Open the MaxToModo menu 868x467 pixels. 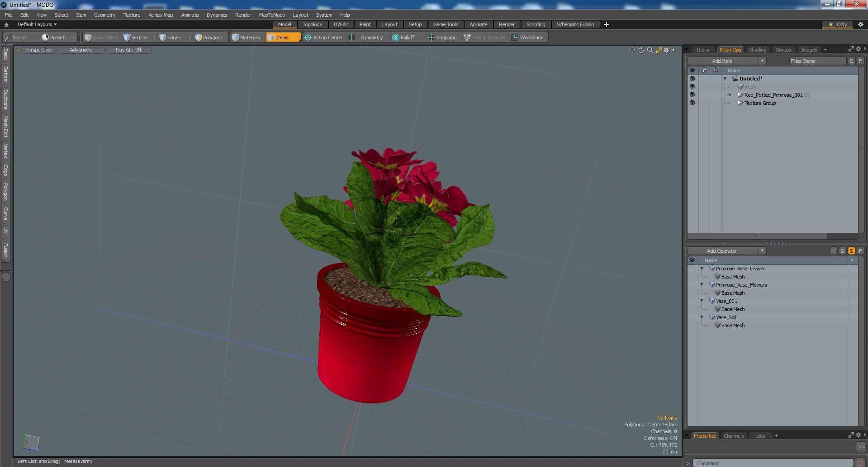[272, 15]
